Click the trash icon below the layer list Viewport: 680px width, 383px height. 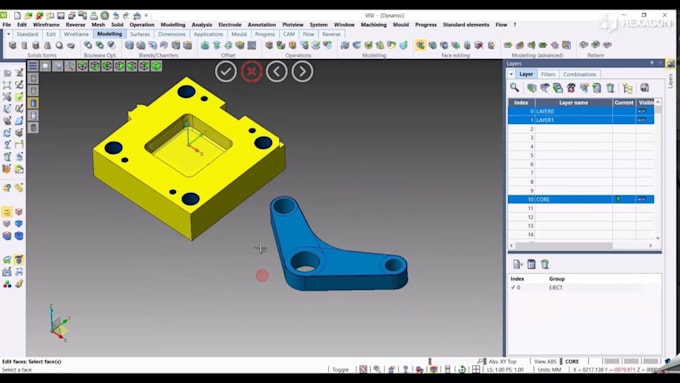pos(545,264)
